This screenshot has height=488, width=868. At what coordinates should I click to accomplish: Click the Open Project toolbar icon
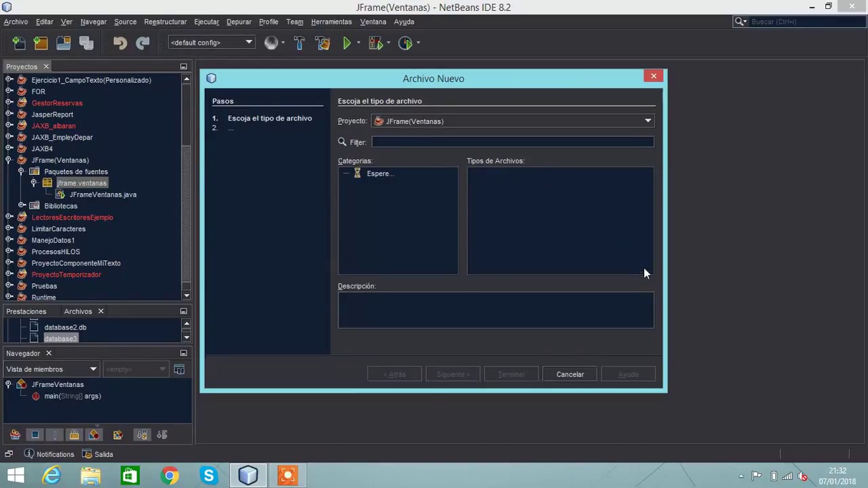point(64,43)
